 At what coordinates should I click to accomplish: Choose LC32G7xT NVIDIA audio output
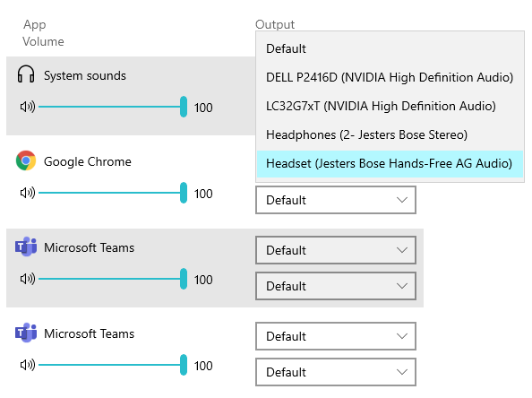coord(390,106)
